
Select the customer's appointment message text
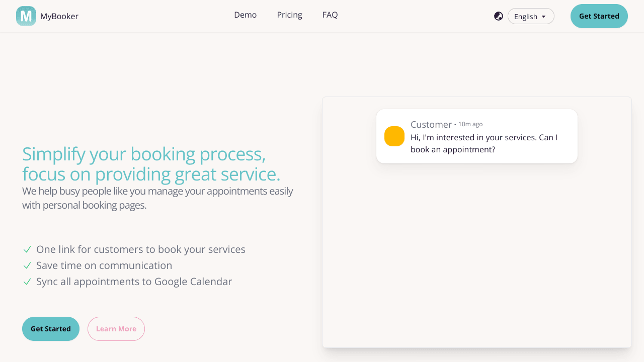tap(484, 143)
